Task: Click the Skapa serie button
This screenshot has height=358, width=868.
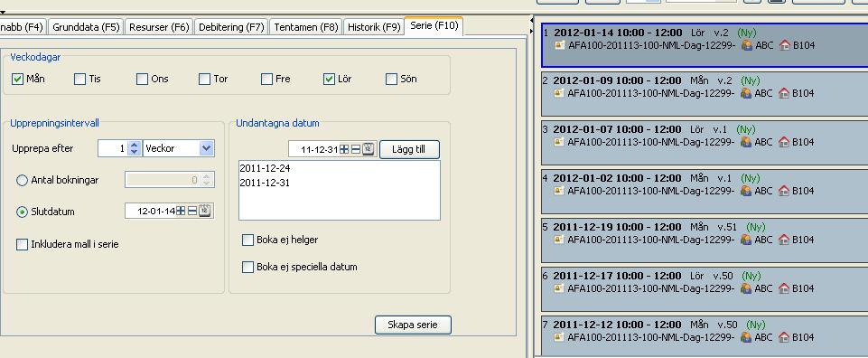Action: pyautogui.click(x=413, y=325)
